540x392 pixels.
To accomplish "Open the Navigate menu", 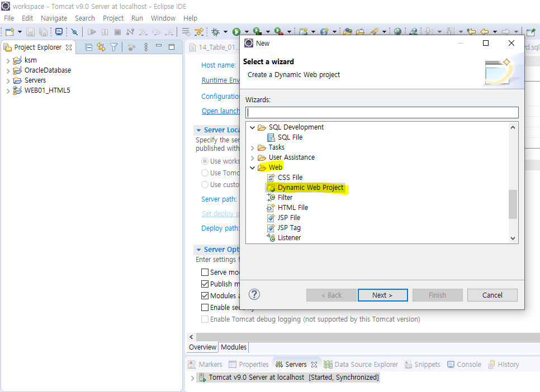I will click(x=54, y=18).
